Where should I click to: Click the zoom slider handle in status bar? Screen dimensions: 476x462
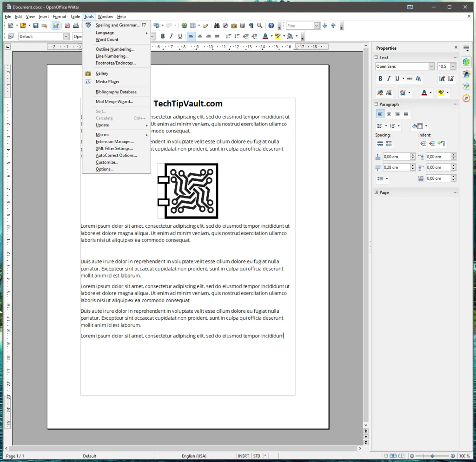click(x=432, y=456)
